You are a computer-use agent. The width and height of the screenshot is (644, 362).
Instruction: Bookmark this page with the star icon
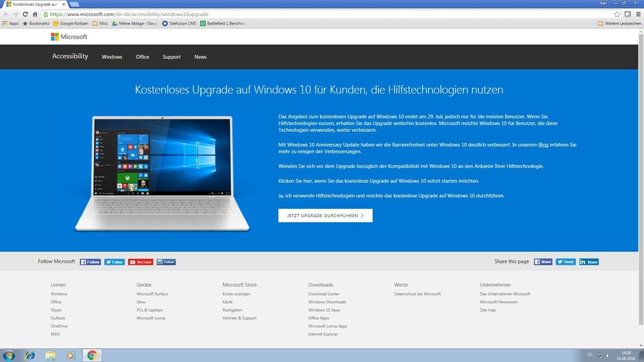pyautogui.click(x=616, y=13)
